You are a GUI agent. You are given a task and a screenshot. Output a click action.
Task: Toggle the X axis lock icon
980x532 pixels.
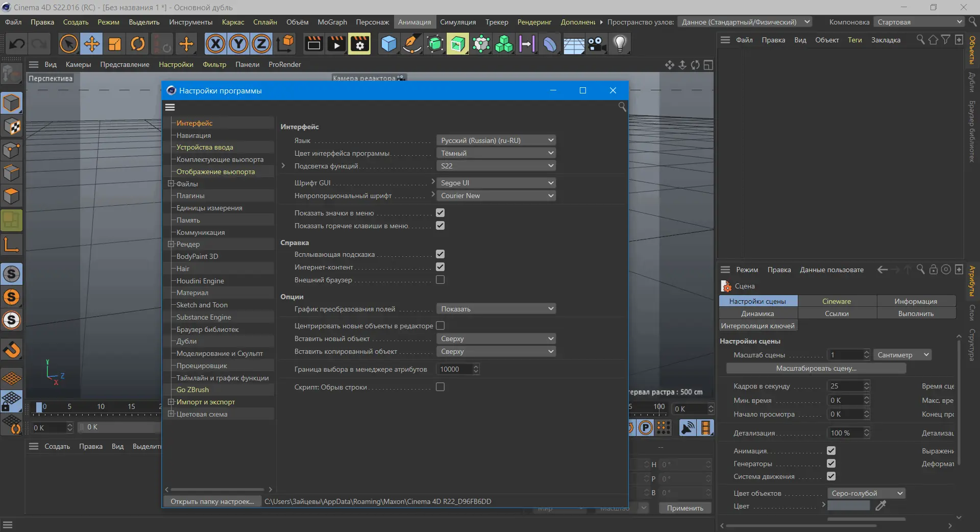coord(215,44)
